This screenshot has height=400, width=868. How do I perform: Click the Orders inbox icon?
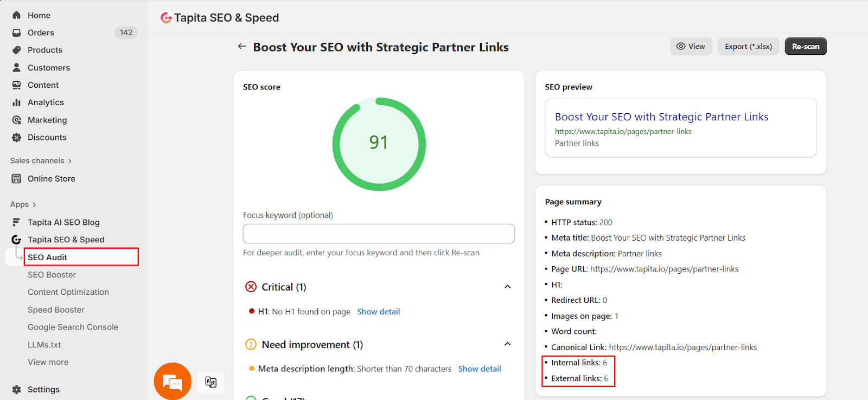[17, 33]
